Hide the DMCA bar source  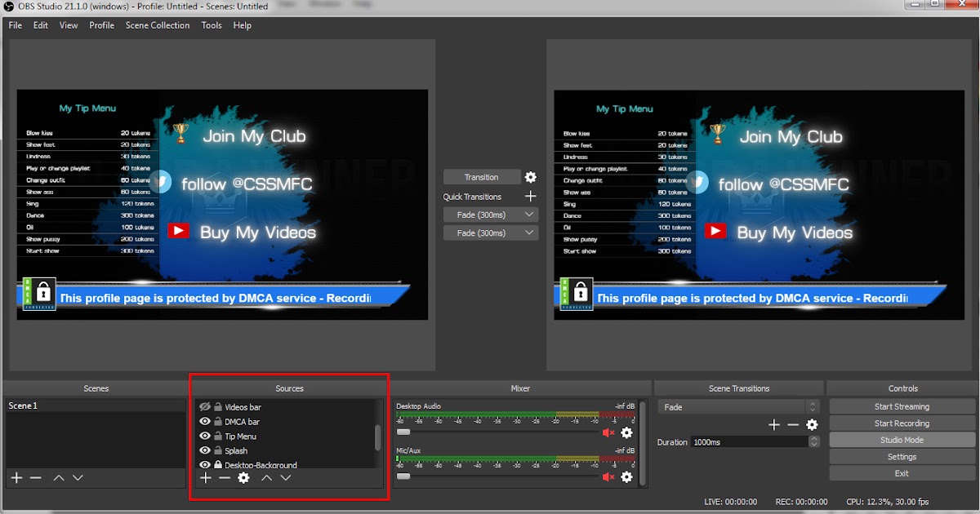click(205, 422)
